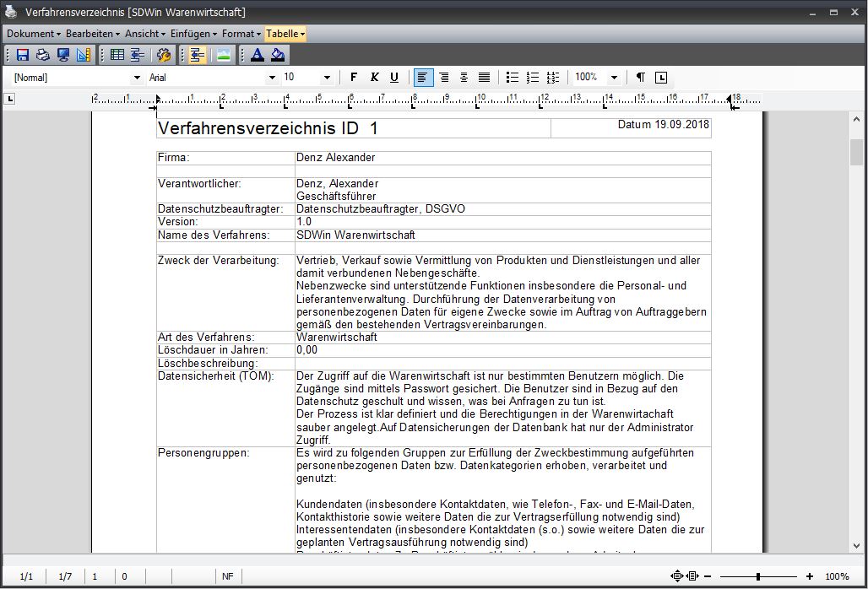The height and width of the screenshot is (589, 868).
Task: Click the scroll up arrow
Action: pos(856,119)
